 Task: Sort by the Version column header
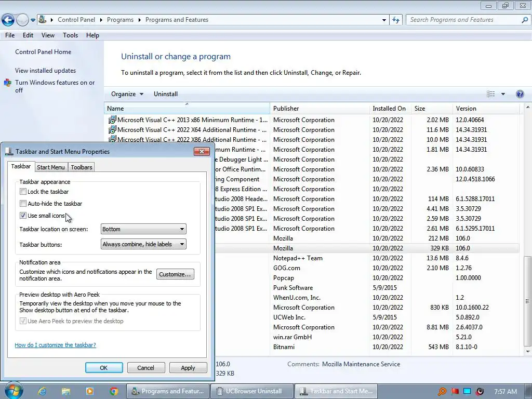(486, 109)
